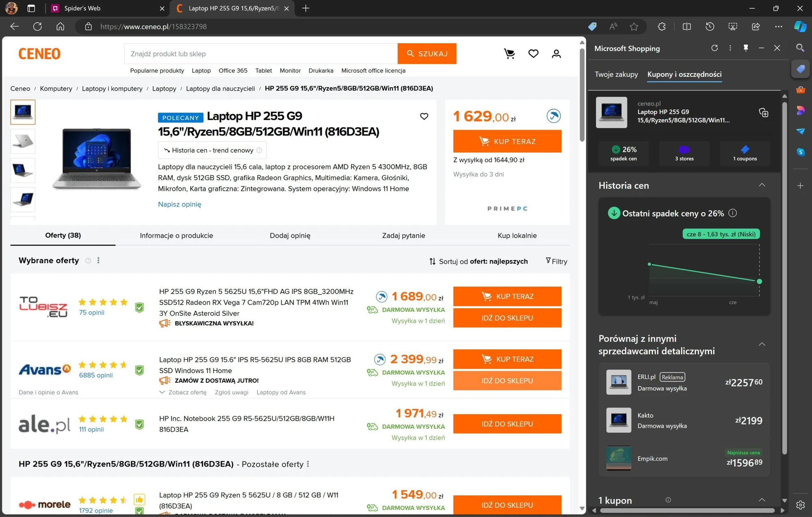Open browser Extensions puzzle icon
Screen dimensions: 812x517
click(x=662, y=26)
